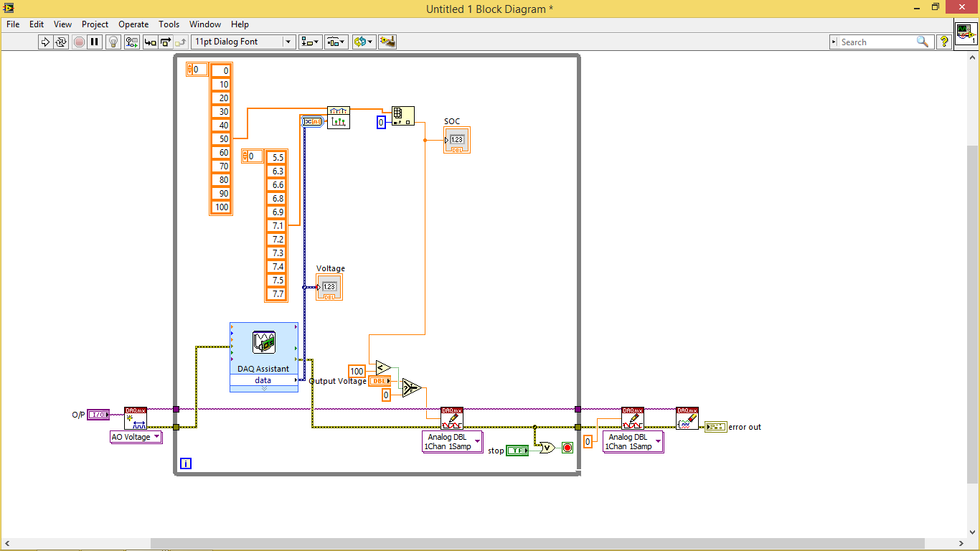The image size is (980, 551).
Task: Open the Edit menu
Action: tap(37, 24)
